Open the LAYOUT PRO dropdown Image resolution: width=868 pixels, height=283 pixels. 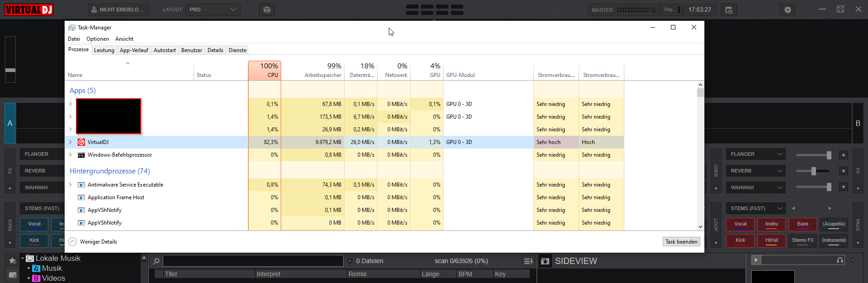[213, 10]
